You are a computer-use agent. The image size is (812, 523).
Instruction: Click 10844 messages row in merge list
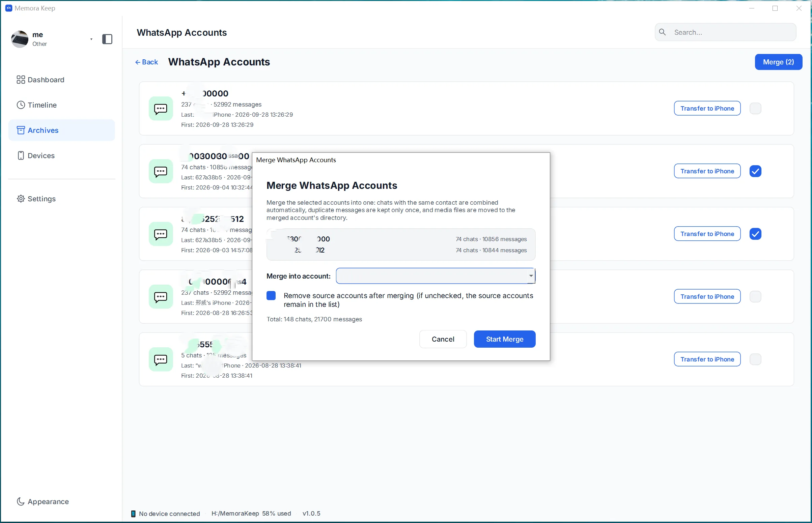(x=401, y=250)
